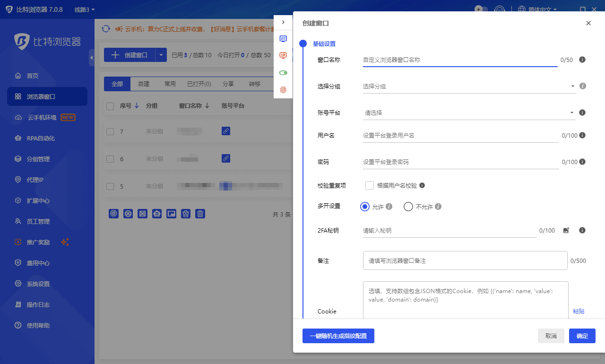Expand the arrow next to 创建窗口 button
Image resolution: width=605 pixels, height=364 pixels.
[161, 54]
